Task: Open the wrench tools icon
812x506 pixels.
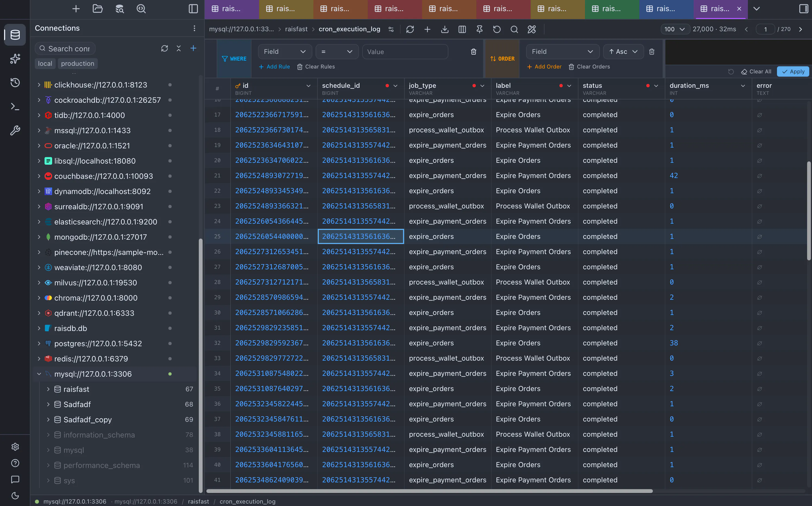Action: pyautogui.click(x=15, y=130)
